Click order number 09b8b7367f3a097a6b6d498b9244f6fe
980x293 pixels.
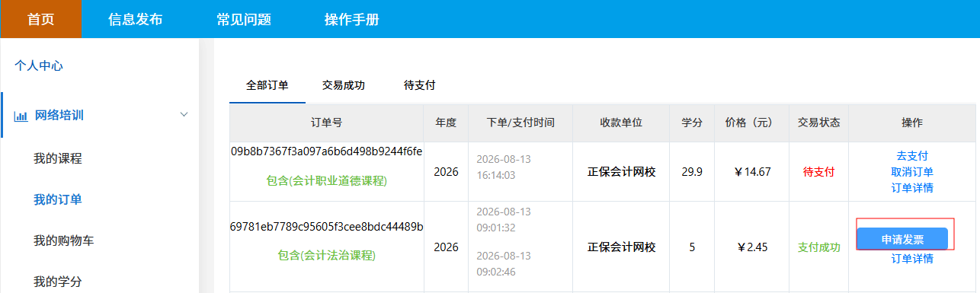tap(327, 151)
